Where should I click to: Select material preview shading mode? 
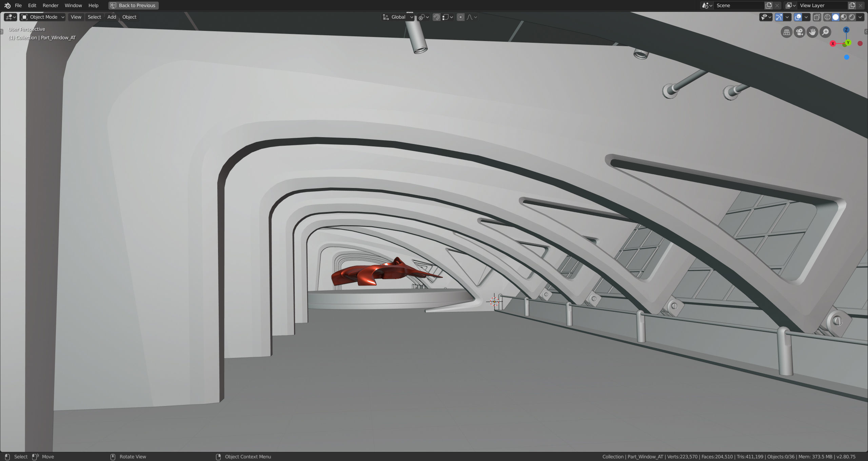844,17
